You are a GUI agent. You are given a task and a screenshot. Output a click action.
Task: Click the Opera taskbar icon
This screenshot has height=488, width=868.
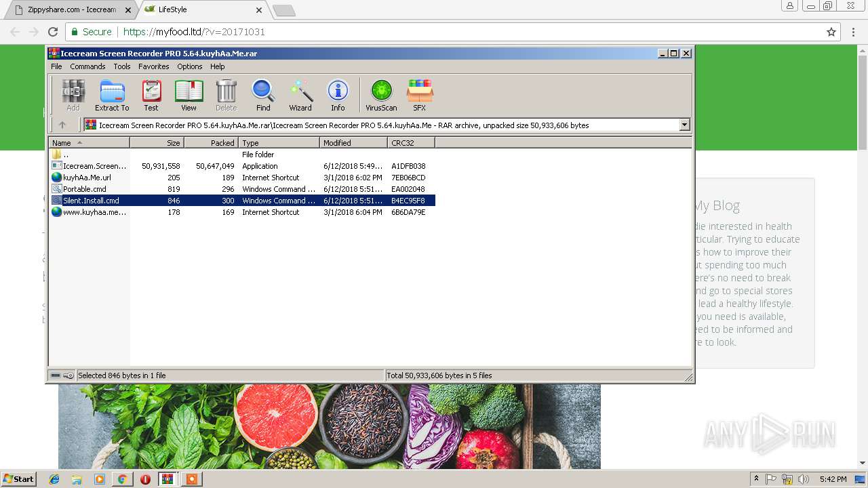click(x=145, y=479)
